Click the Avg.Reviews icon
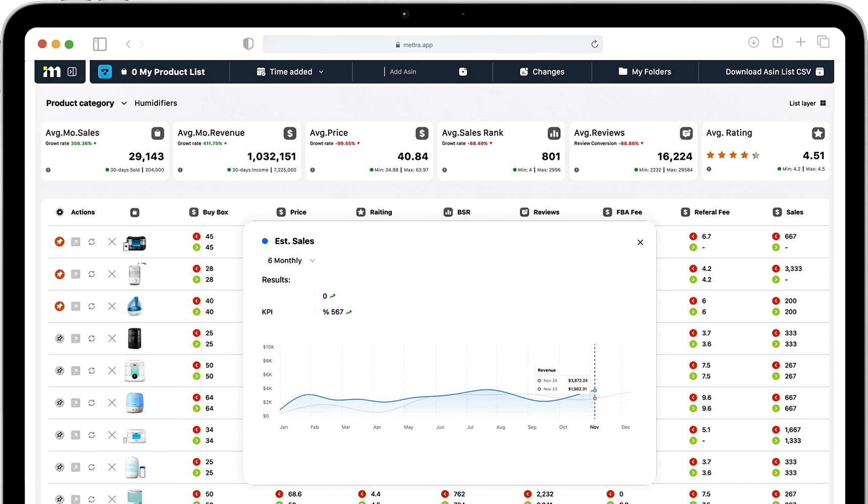 click(686, 133)
